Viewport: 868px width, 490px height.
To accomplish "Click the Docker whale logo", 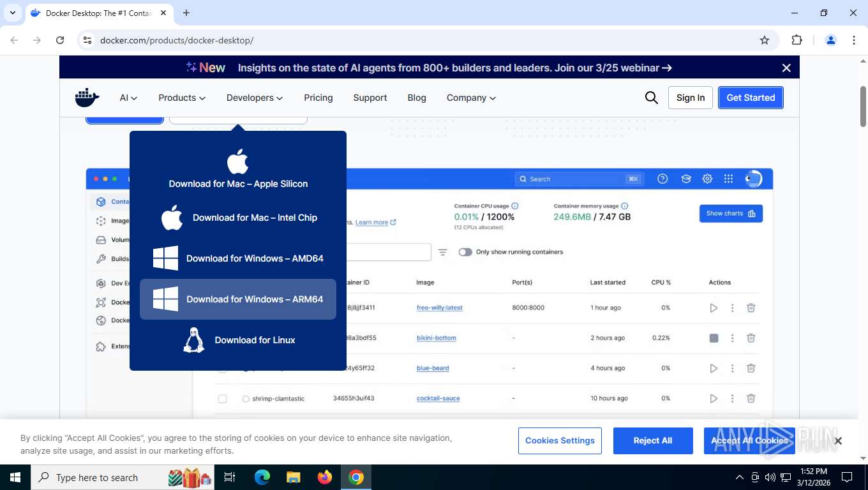I will [x=87, y=98].
